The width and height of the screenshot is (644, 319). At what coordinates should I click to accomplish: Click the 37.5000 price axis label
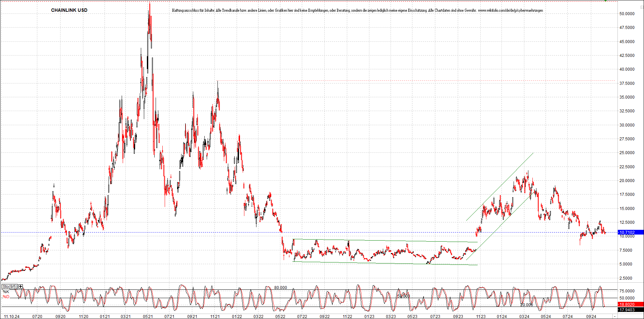point(627,83)
